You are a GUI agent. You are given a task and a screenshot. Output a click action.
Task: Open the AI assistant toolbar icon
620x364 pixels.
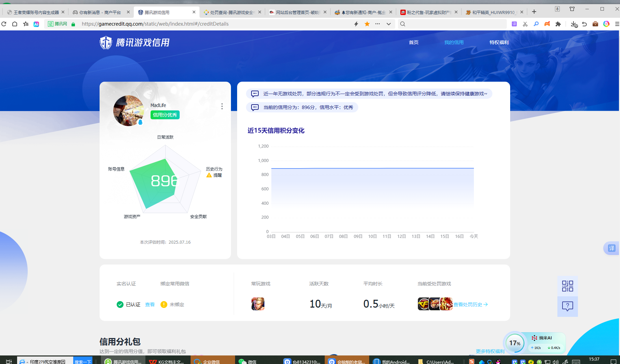pyautogui.click(x=36, y=24)
